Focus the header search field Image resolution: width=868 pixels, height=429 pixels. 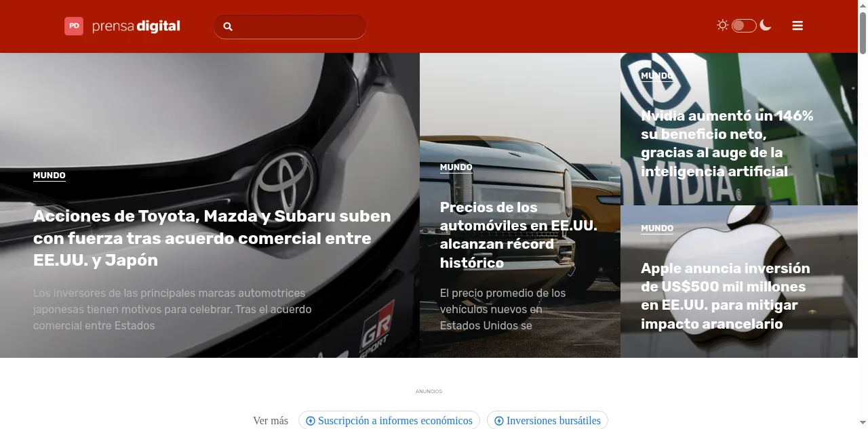(x=290, y=26)
